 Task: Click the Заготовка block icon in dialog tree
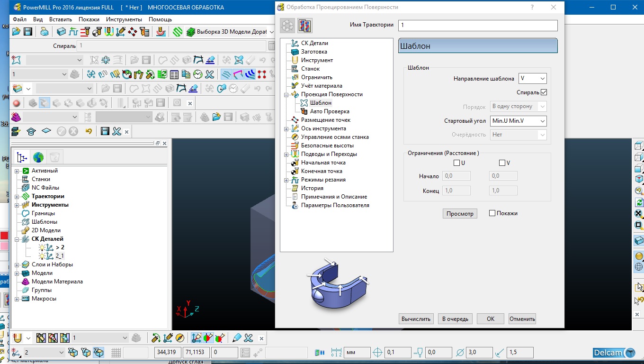coord(295,52)
